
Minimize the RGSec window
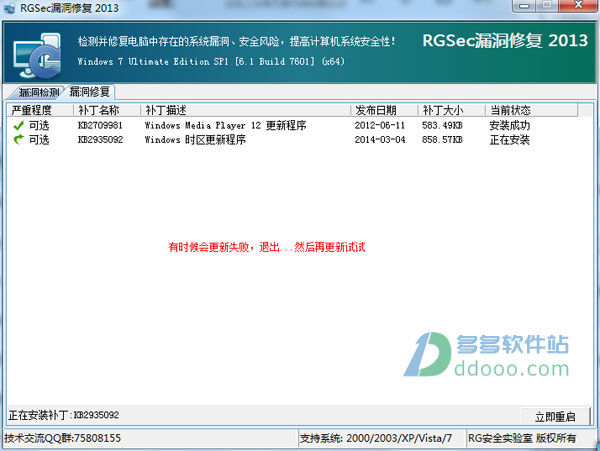pos(524,6)
